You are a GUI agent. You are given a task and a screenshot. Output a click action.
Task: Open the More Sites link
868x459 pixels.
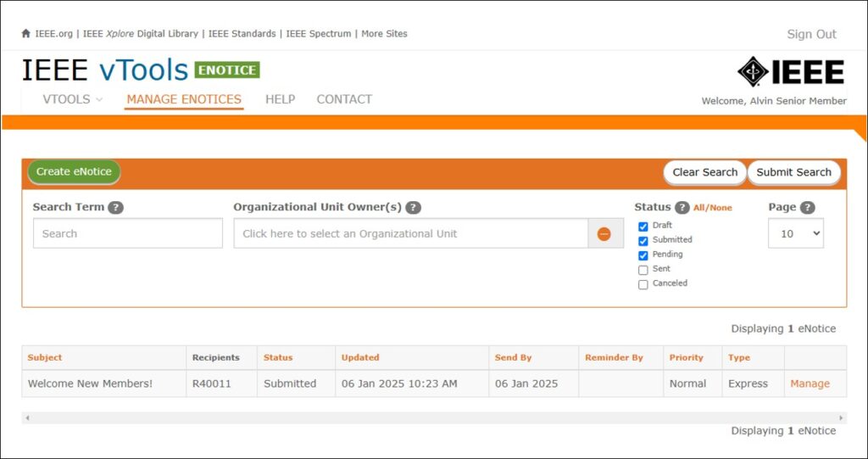click(384, 34)
